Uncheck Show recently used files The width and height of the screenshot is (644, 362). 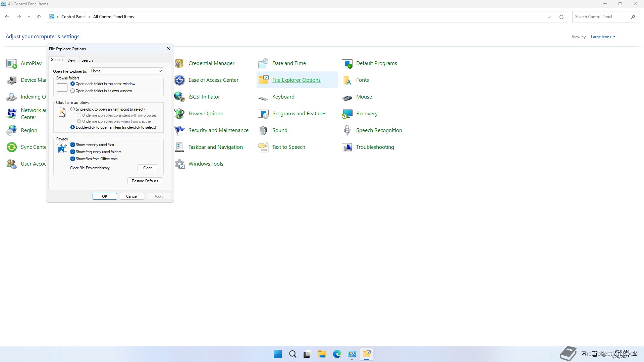coord(73,145)
